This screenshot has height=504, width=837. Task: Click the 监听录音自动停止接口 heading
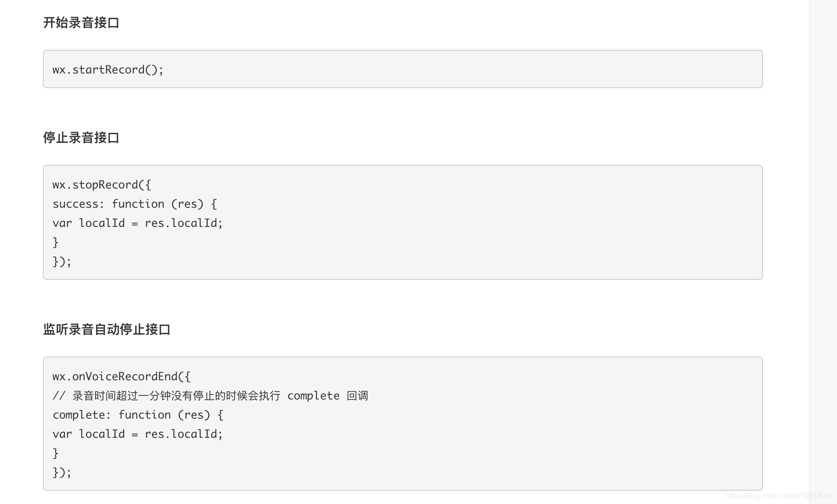point(107,330)
